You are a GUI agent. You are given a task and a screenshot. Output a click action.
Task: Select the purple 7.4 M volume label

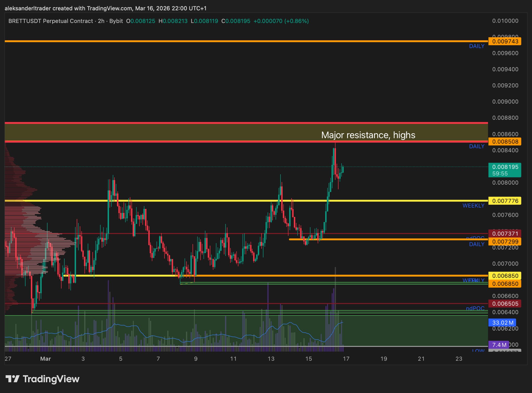499,345
